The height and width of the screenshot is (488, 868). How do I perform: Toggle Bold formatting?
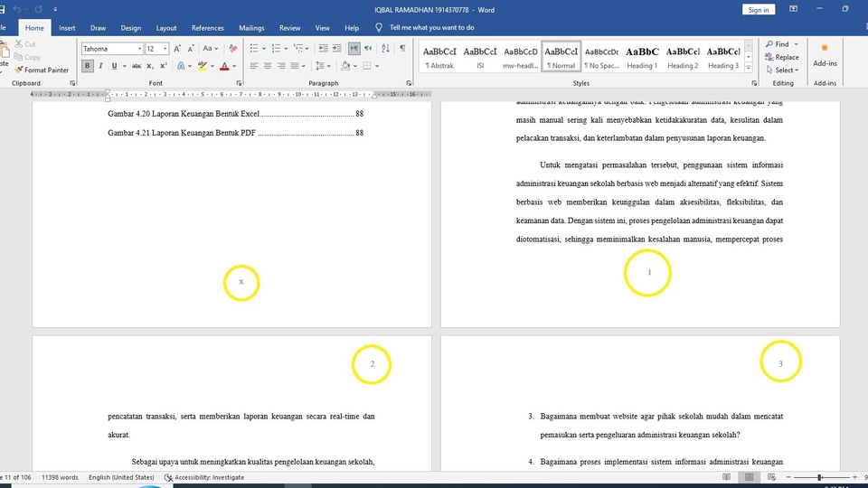[88, 66]
